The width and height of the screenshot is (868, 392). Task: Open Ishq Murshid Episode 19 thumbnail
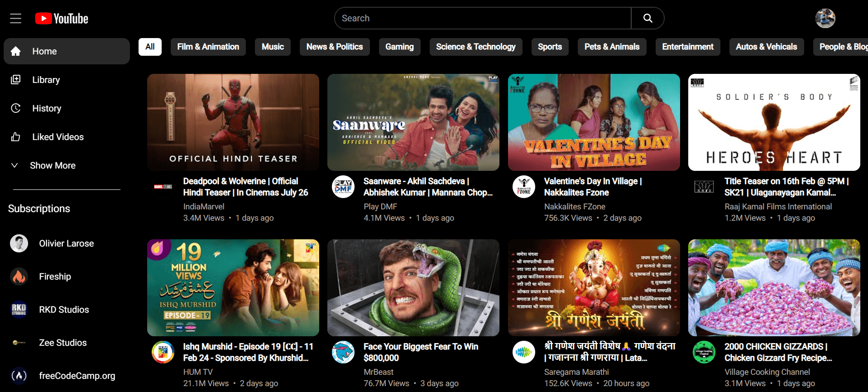click(x=233, y=288)
